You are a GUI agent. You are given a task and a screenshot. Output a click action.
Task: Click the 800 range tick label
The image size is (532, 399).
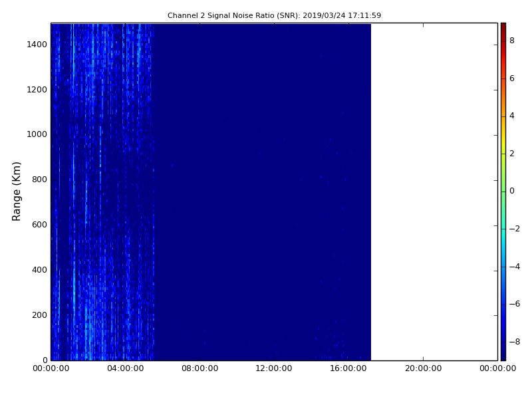coord(39,180)
